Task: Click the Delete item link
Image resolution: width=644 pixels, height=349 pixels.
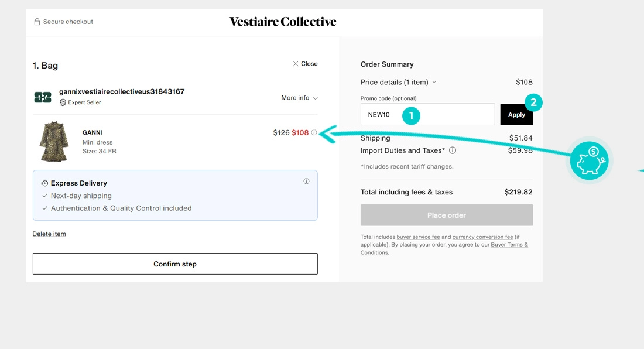Action: [x=49, y=234]
